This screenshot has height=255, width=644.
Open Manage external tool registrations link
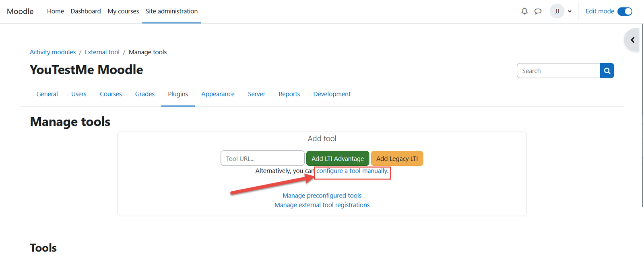[x=322, y=205]
